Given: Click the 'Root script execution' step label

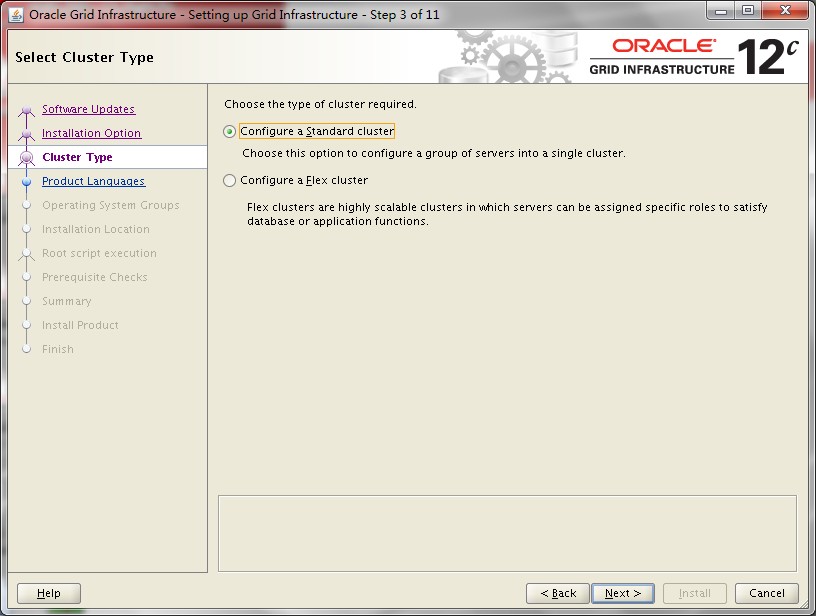Looking at the screenshot, I should coord(99,253).
